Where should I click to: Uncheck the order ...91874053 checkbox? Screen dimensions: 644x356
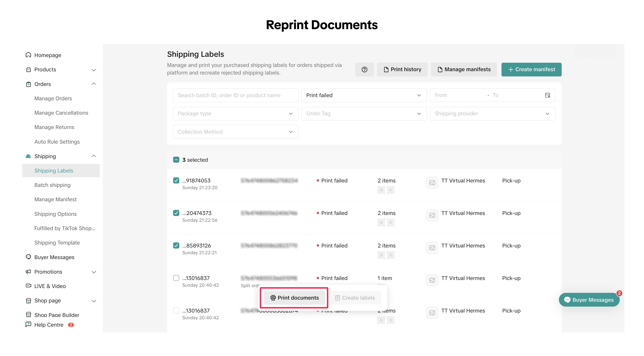coord(176,181)
